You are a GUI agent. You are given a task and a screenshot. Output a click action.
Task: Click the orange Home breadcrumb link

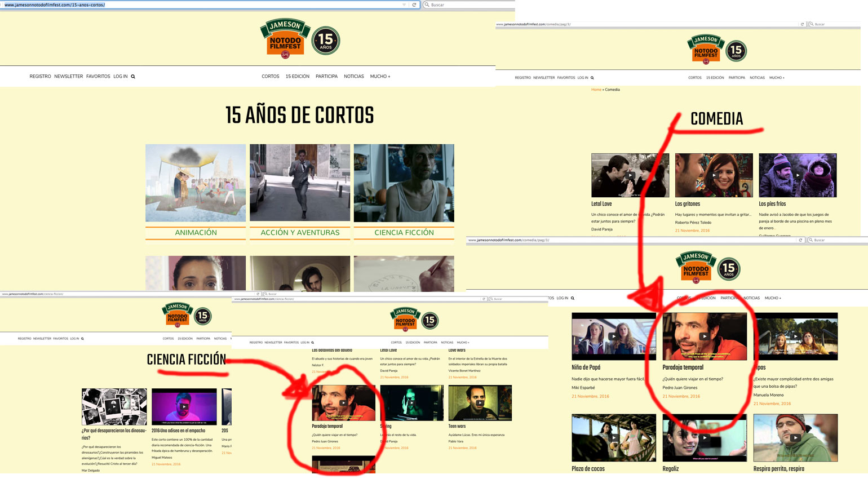point(596,90)
